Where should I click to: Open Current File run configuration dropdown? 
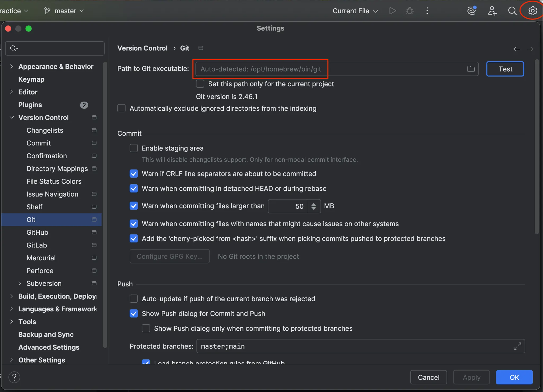pyautogui.click(x=355, y=11)
